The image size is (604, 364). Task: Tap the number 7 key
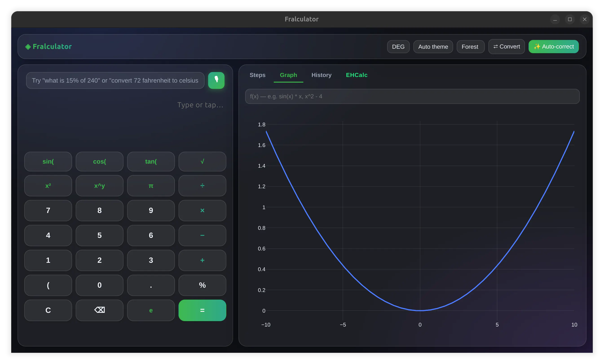[48, 211]
